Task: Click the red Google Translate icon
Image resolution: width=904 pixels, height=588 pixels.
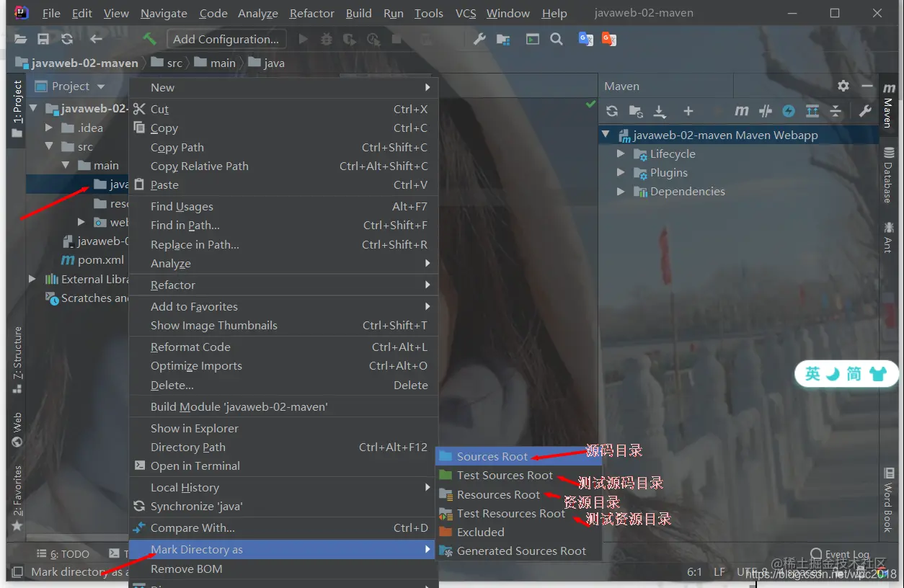Action: pos(609,40)
